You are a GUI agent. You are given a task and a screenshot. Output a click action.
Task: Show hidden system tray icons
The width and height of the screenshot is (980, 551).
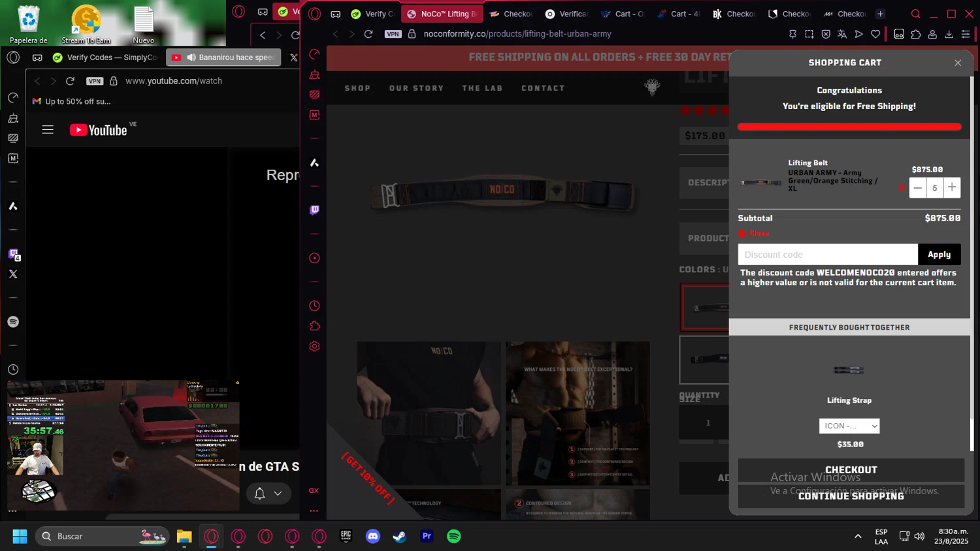[x=858, y=537]
